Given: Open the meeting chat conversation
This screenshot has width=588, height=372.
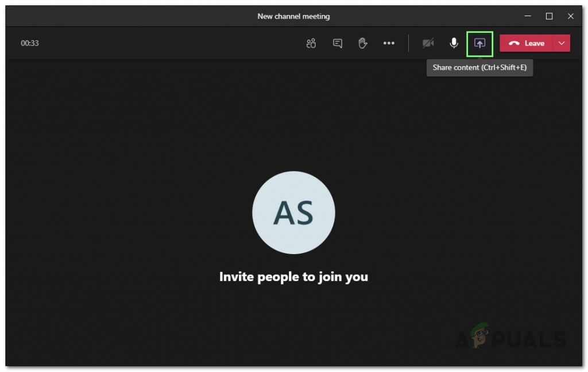Looking at the screenshot, I should [x=337, y=43].
